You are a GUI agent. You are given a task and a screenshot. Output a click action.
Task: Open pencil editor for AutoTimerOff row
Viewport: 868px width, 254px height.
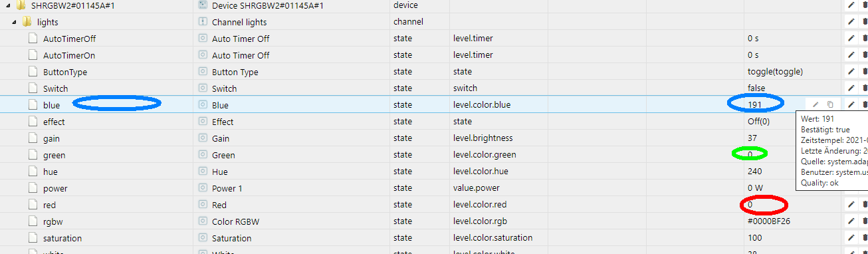(851, 39)
